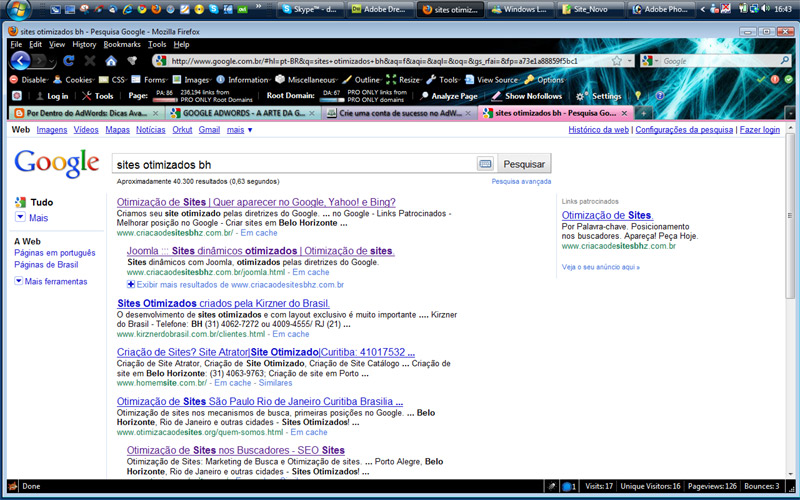The height and width of the screenshot is (500, 800).
Task: Click Pageviews: 126 in status bar
Action: click(712, 486)
